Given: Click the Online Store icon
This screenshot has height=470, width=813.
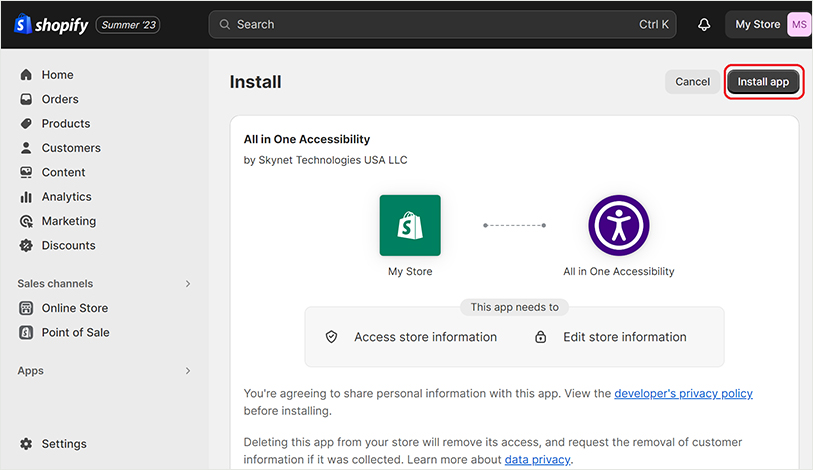Looking at the screenshot, I should click(x=26, y=308).
